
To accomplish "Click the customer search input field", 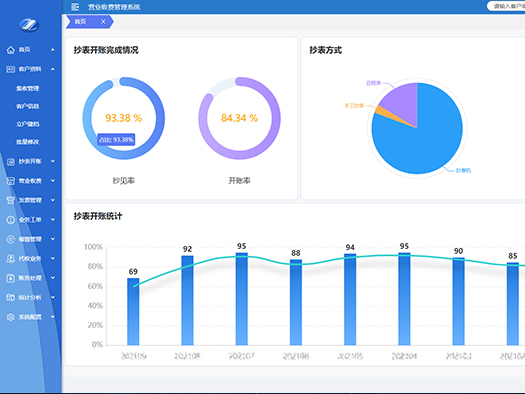I will click(507, 6).
